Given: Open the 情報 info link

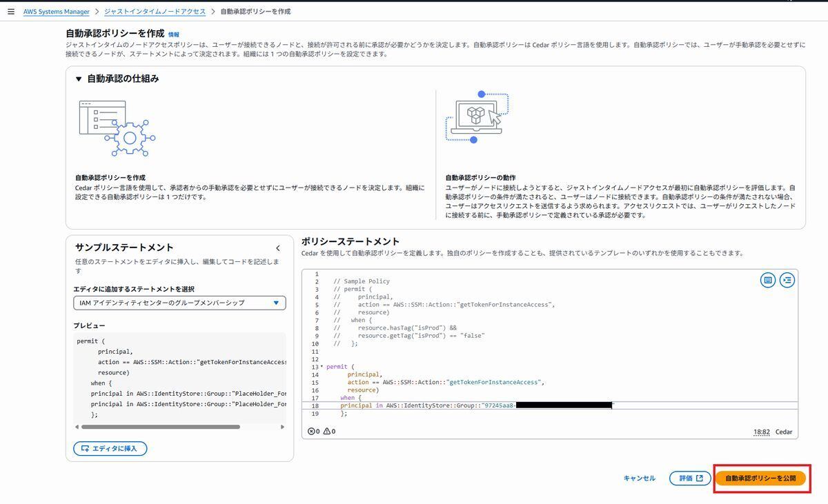Looking at the screenshot, I should point(174,34).
